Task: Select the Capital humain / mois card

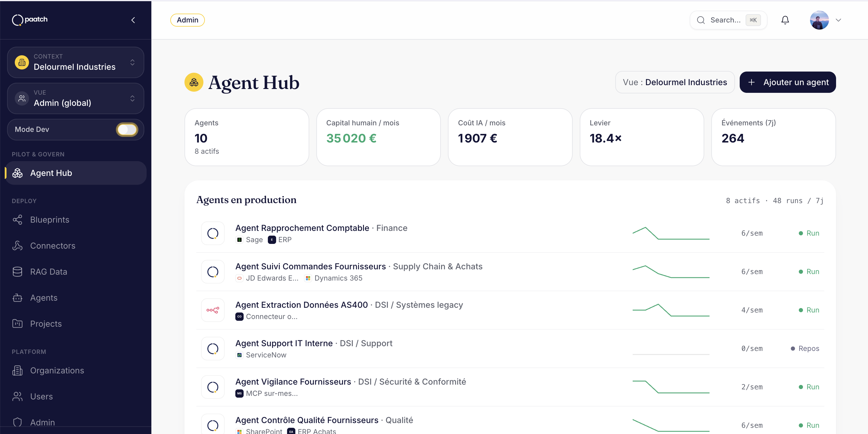Action: point(378,137)
